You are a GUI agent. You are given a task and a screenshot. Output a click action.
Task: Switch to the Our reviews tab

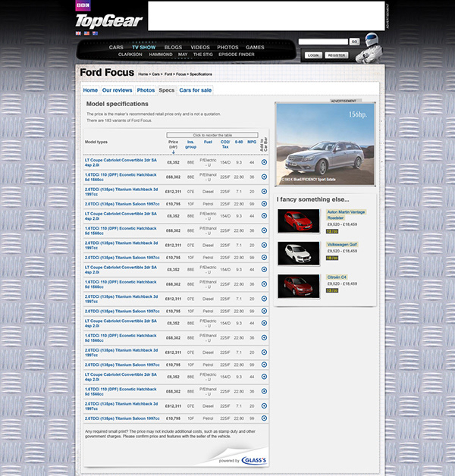pyautogui.click(x=117, y=90)
